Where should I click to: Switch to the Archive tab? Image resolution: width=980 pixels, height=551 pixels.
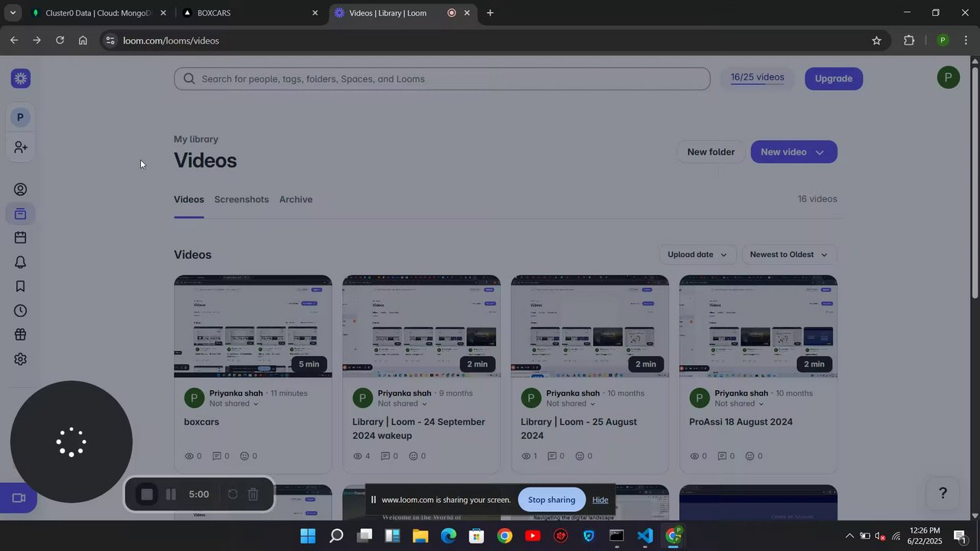(296, 200)
